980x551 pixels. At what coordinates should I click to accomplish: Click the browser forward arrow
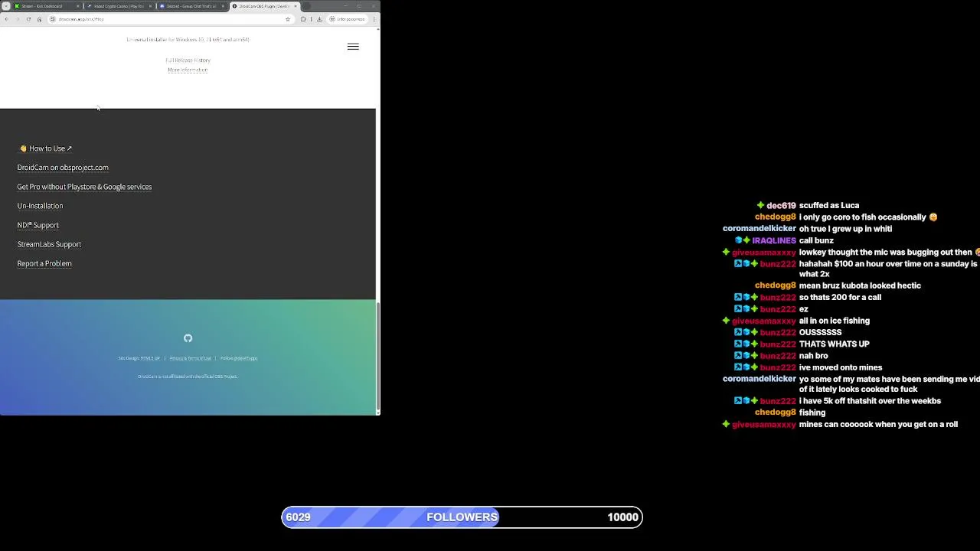[x=17, y=19]
